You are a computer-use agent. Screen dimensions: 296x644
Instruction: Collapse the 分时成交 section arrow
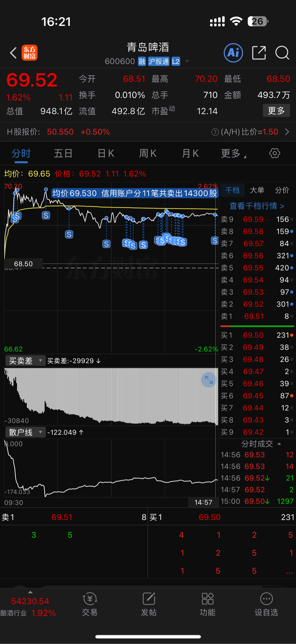[279, 444]
